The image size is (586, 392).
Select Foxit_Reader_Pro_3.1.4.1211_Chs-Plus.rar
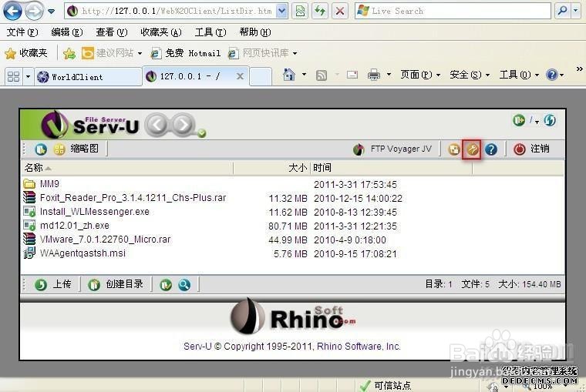[x=133, y=198]
